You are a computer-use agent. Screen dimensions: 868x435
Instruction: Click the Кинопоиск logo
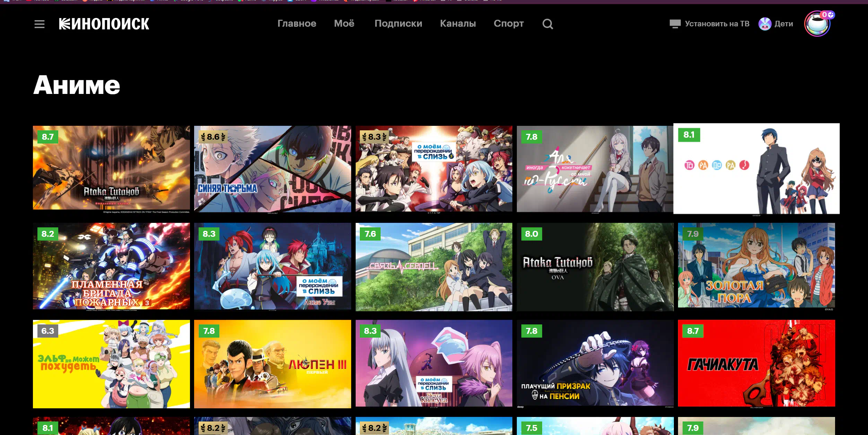104,24
